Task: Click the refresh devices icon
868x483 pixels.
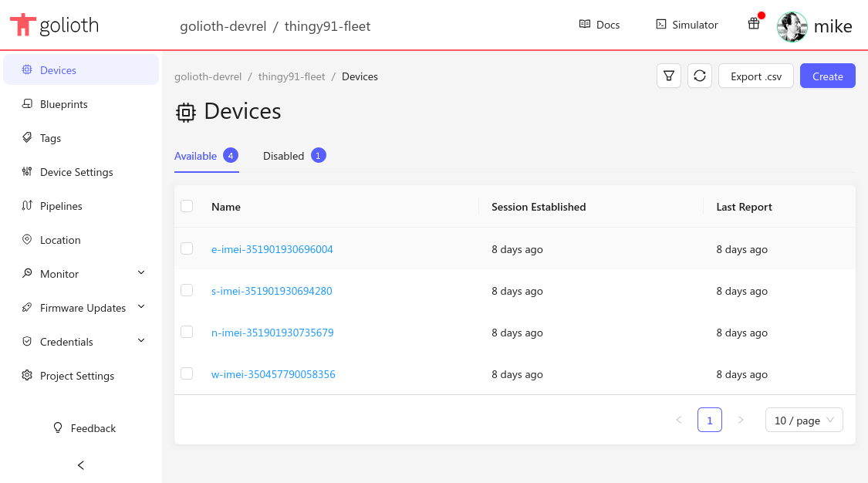Action: 700,76
